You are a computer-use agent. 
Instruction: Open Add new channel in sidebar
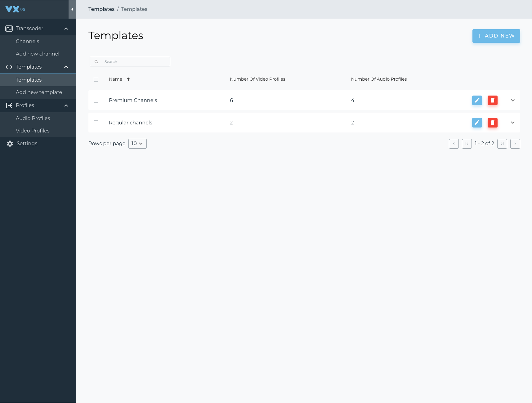pos(38,54)
